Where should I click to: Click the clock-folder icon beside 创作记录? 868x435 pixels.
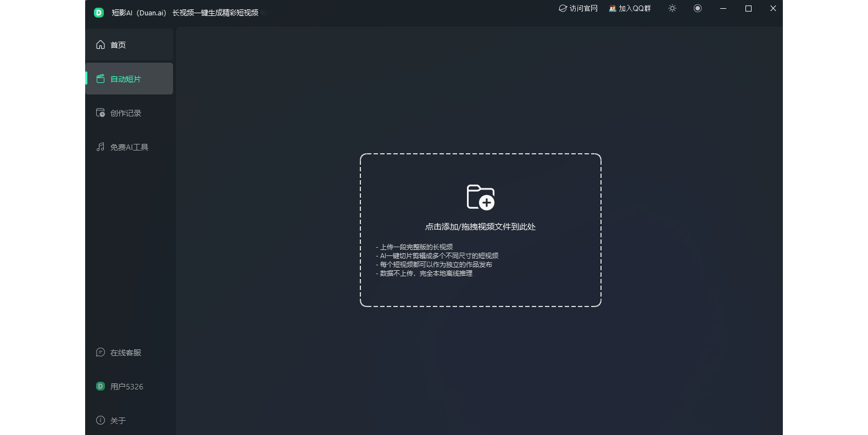[x=101, y=113]
